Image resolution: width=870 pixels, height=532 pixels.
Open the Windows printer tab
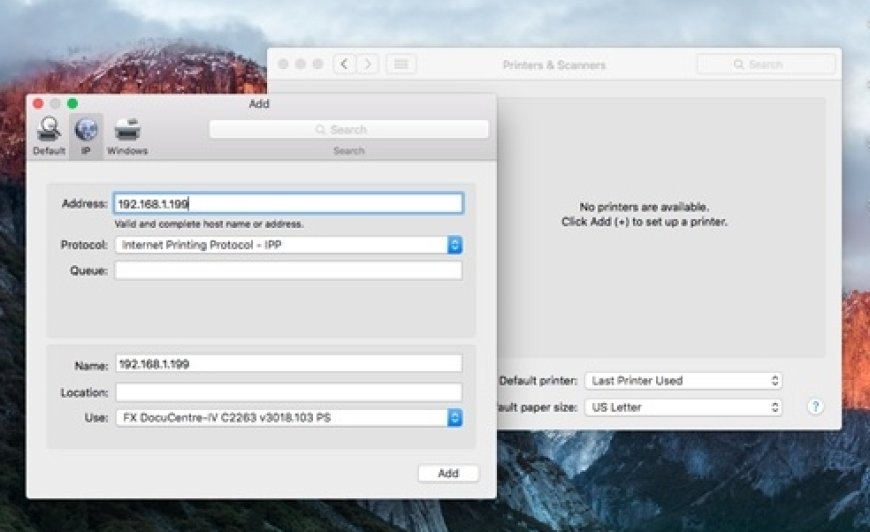click(127, 136)
